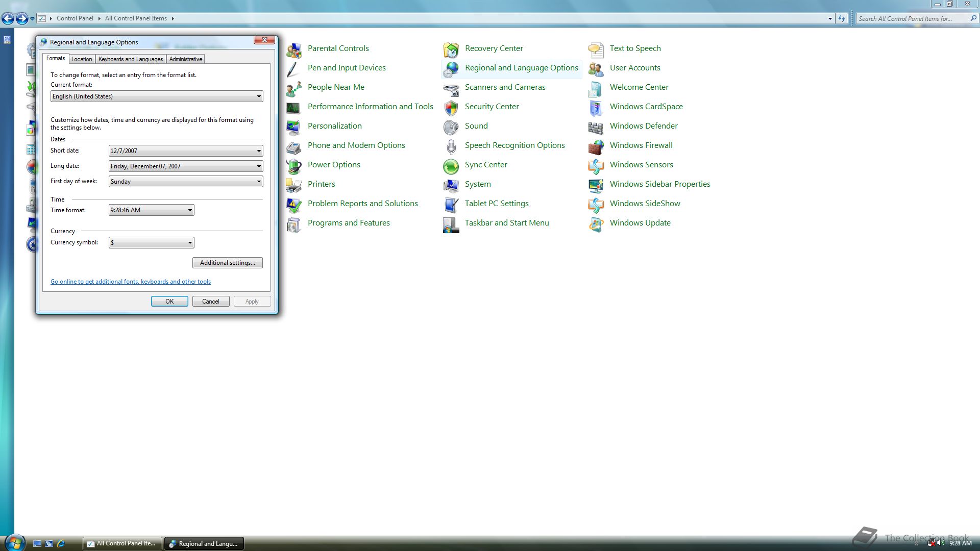Click the System icon
The width and height of the screenshot is (980, 551).
[x=451, y=186]
